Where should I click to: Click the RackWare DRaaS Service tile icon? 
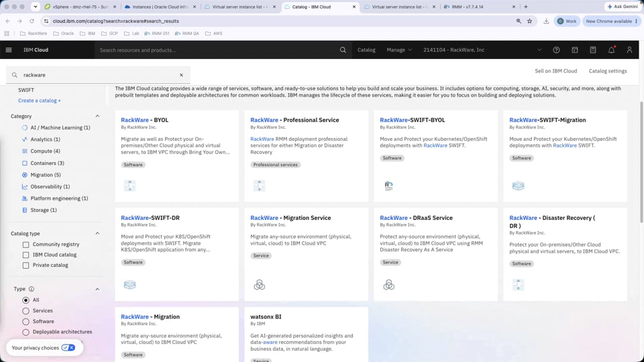(388, 284)
